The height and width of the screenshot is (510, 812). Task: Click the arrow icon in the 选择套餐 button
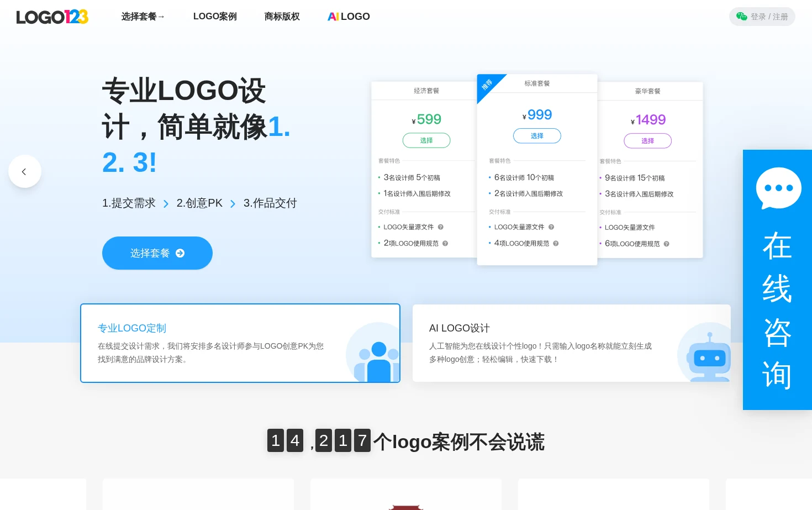(x=180, y=253)
